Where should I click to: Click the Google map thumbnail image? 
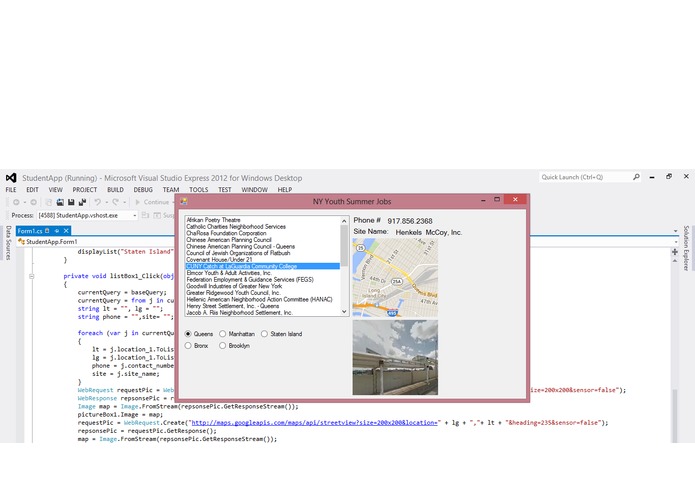(395, 278)
